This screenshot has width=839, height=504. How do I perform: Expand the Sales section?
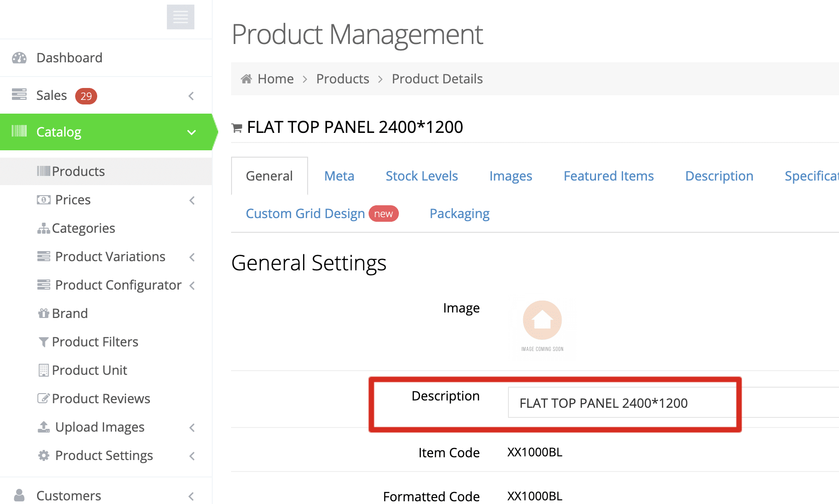[191, 96]
